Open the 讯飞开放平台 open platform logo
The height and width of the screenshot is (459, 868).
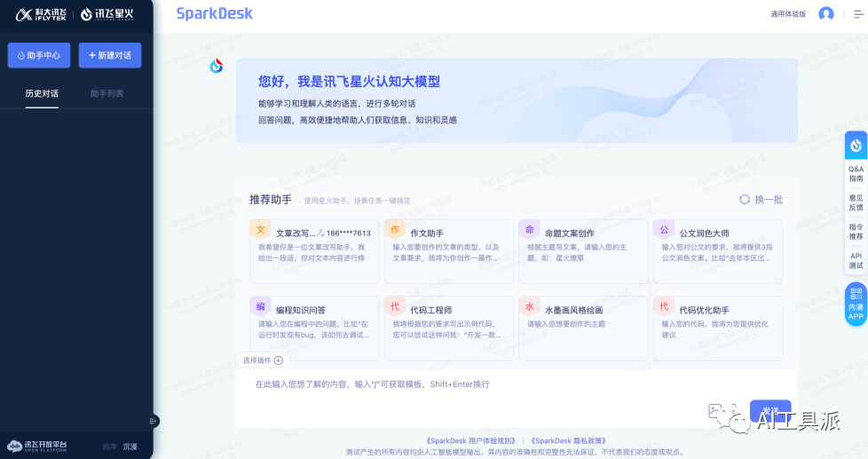click(x=37, y=446)
